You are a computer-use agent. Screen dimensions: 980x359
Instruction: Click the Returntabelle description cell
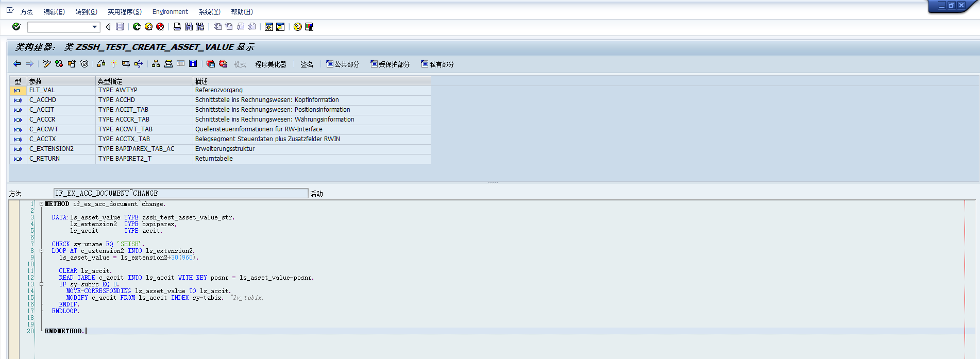tap(312, 159)
